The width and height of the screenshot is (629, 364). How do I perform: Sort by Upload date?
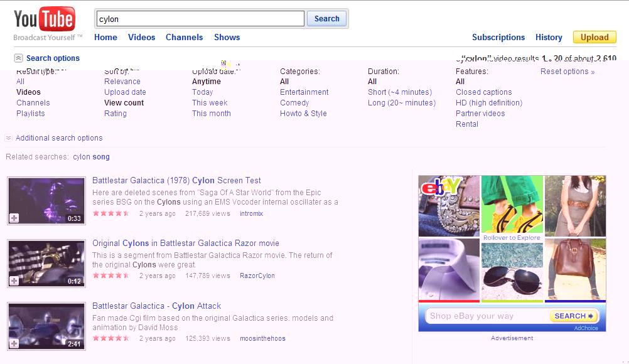coord(125,92)
